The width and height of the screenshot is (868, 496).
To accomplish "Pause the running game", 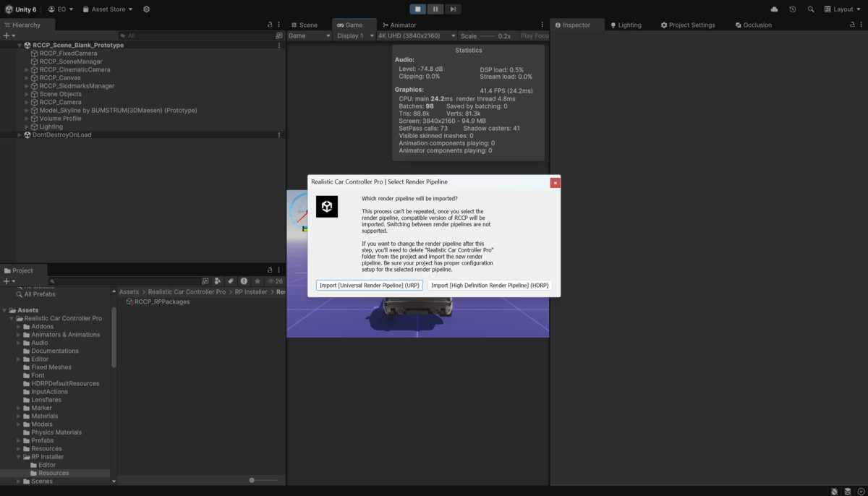I will coord(435,9).
